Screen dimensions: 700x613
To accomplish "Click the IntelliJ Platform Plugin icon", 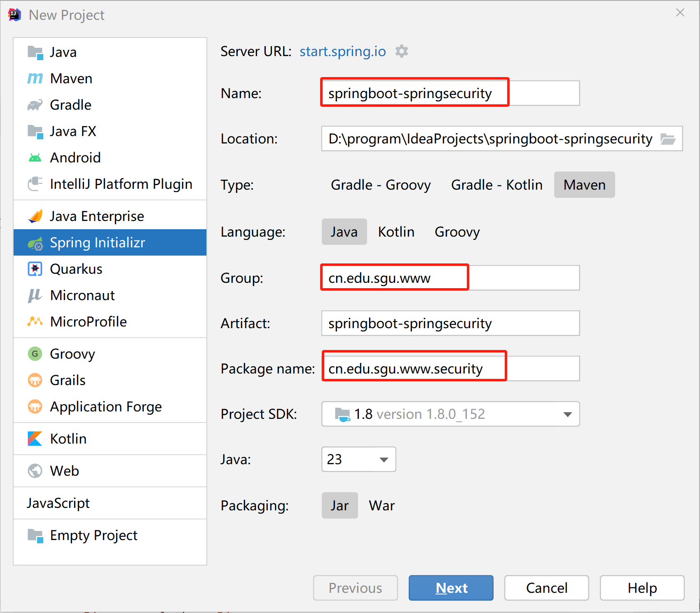I will (x=35, y=184).
